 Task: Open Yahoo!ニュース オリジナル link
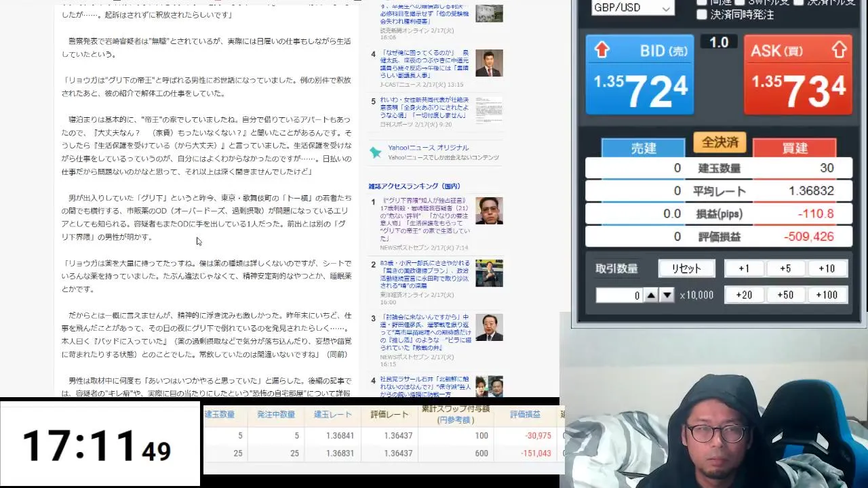tap(428, 148)
